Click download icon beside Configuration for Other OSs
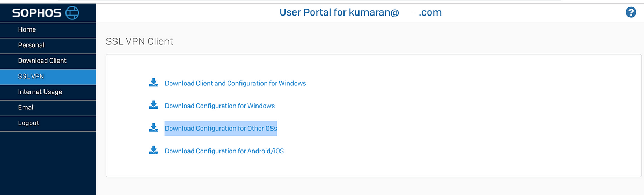 pyautogui.click(x=153, y=128)
